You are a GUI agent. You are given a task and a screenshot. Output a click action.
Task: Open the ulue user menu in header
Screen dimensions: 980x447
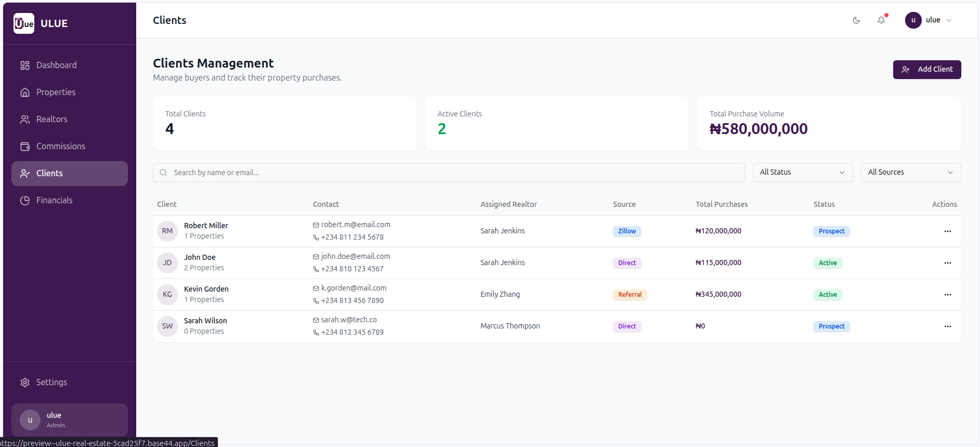click(x=929, y=20)
